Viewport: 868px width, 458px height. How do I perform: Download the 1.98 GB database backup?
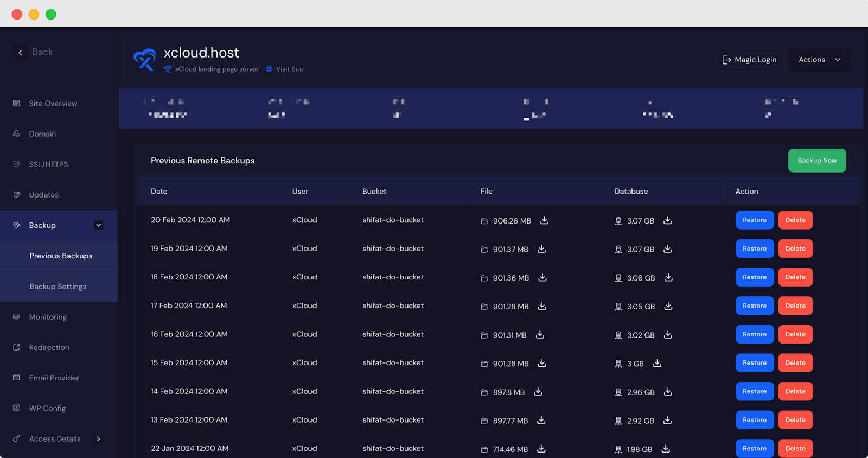tap(666, 449)
